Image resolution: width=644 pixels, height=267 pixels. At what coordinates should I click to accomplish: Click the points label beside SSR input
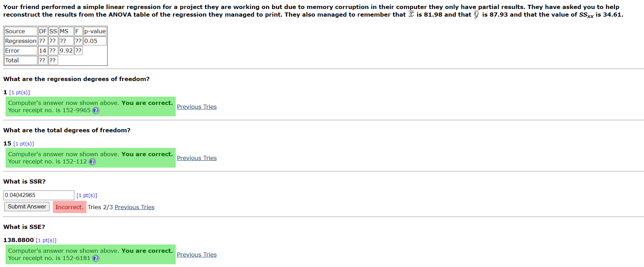(x=87, y=195)
